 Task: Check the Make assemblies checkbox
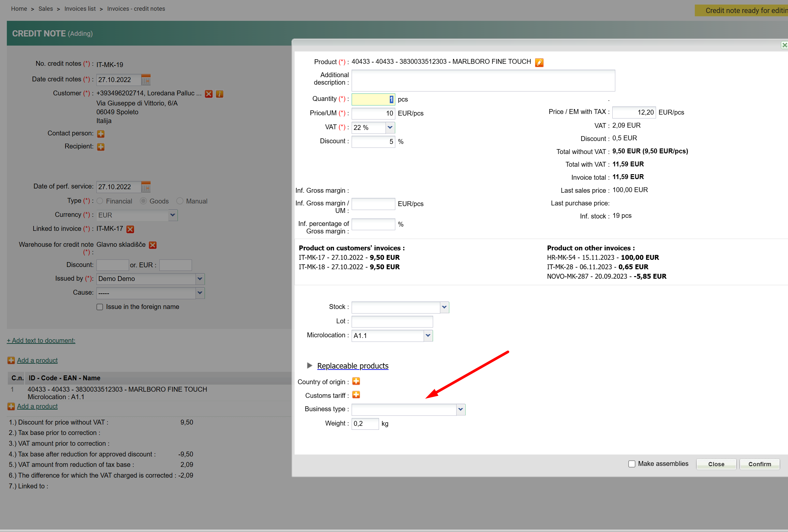click(631, 464)
